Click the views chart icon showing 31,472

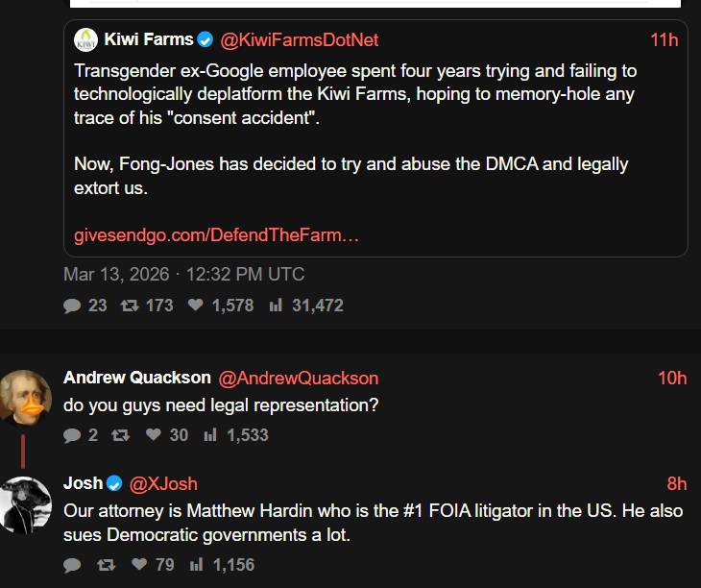click(276, 306)
